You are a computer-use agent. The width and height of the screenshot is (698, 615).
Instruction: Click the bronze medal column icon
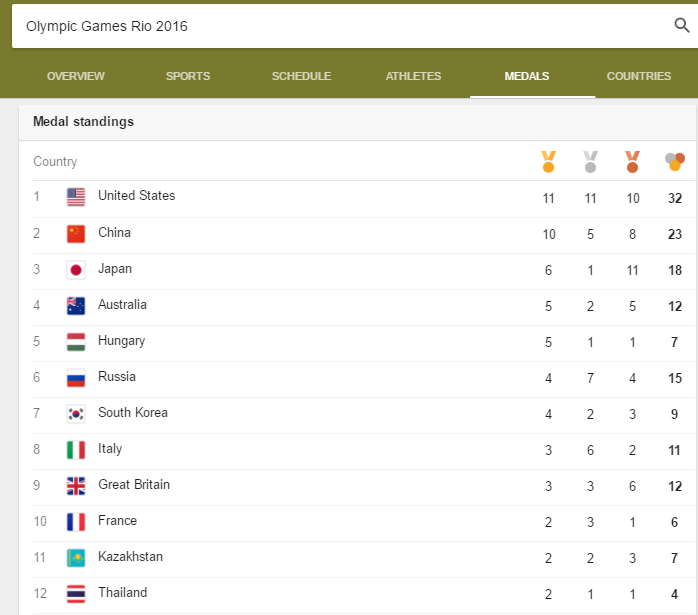(632, 162)
